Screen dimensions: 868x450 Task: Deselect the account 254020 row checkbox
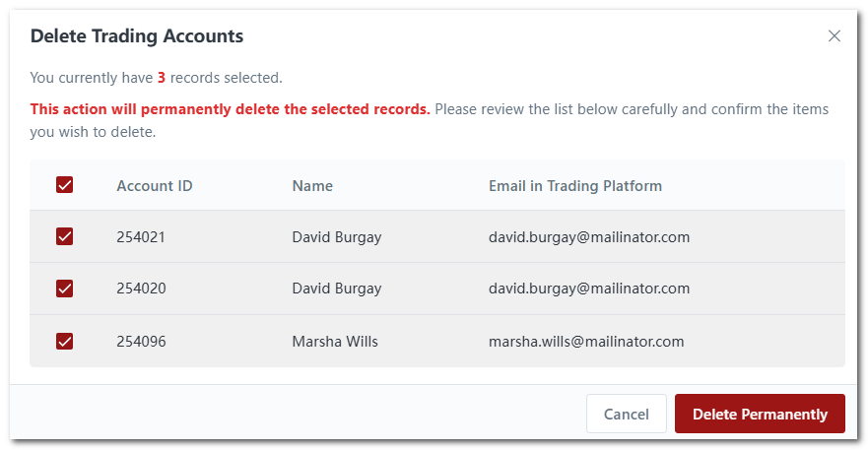tap(65, 289)
